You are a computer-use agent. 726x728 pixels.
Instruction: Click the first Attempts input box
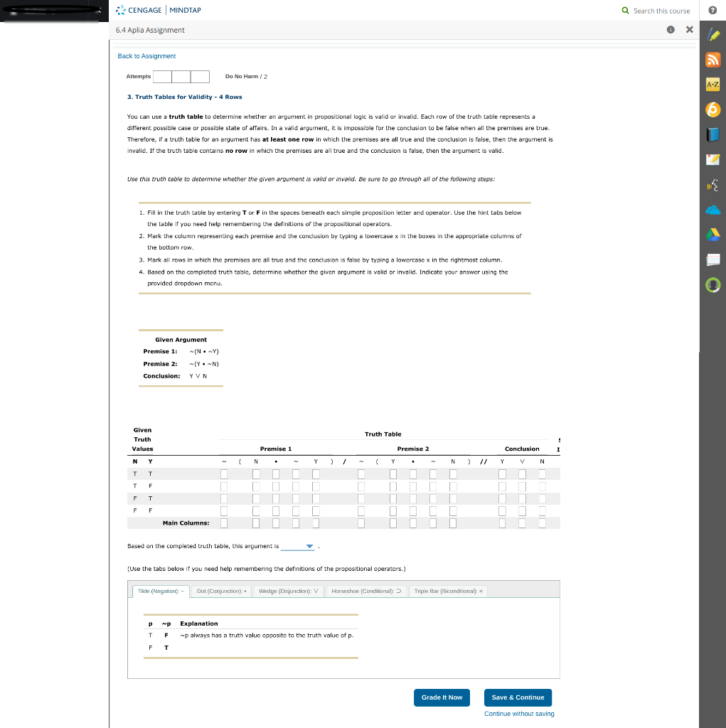point(162,76)
